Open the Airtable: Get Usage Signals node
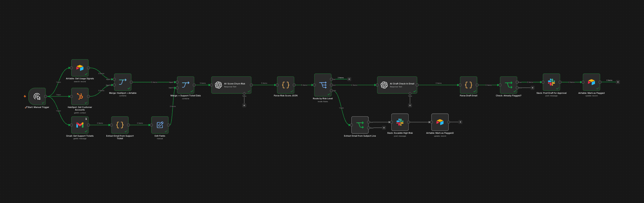The height and width of the screenshot is (203, 644). (80, 68)
